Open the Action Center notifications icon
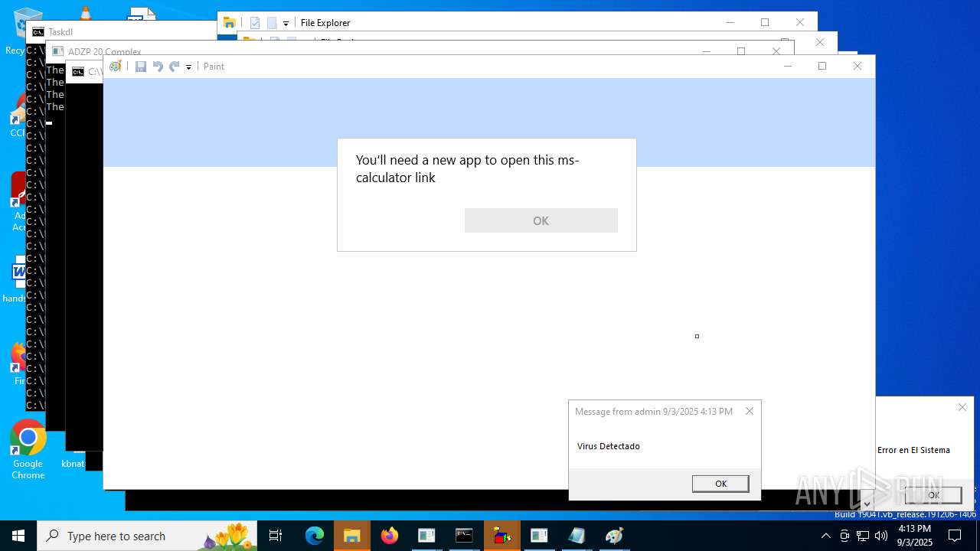The width and height of the screenshot is (980, 551). click(955, 536)
